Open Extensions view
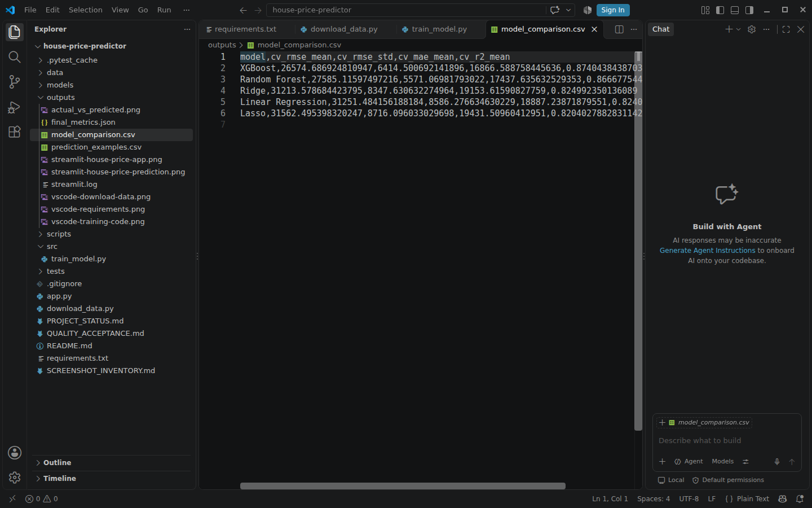The image size is (812, 508). (x=15, y=132)
